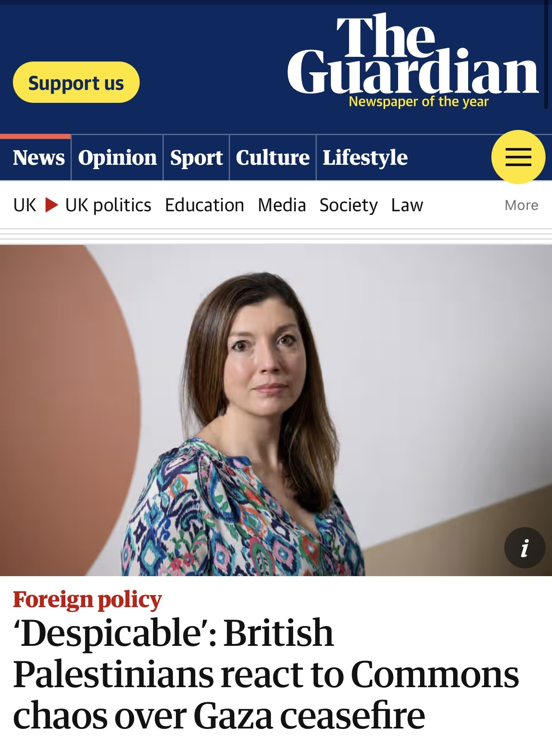552x756 pixels.
Task: Visit the Media subsection
Action: (282, 205)
